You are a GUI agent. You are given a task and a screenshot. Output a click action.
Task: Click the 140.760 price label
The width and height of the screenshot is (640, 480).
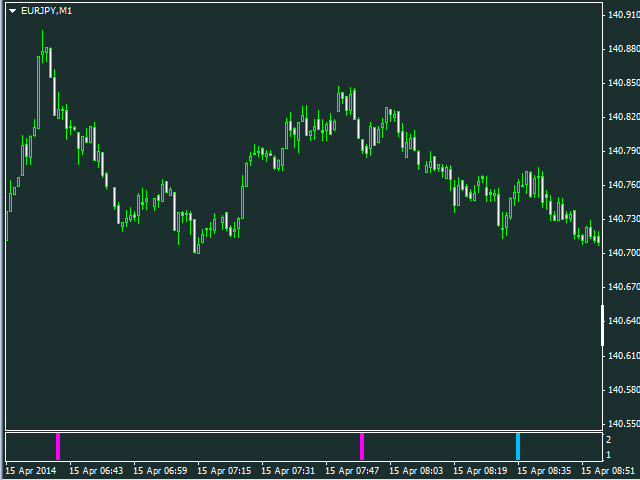(624, 185)
